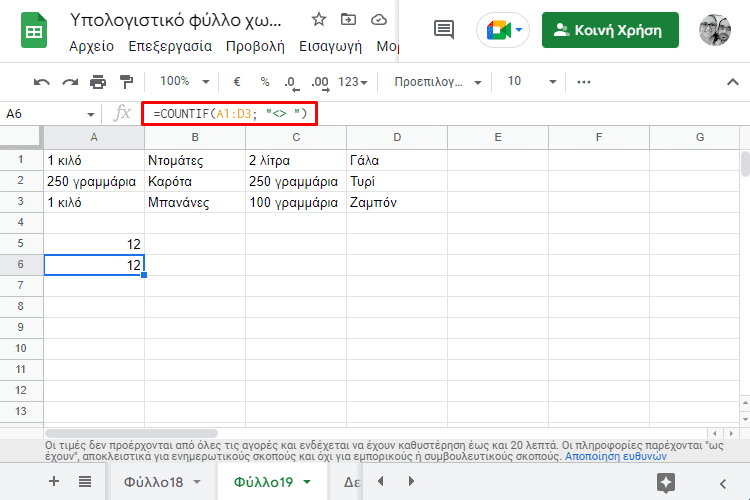Viewport: 750px width, 500px height.
Task: Open the 123 number formats dropdown
Action: click(353, 82)
